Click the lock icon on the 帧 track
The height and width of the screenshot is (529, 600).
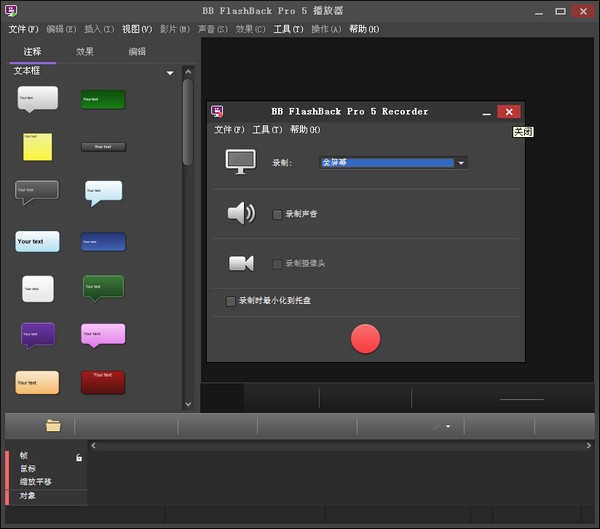point(79,457)
